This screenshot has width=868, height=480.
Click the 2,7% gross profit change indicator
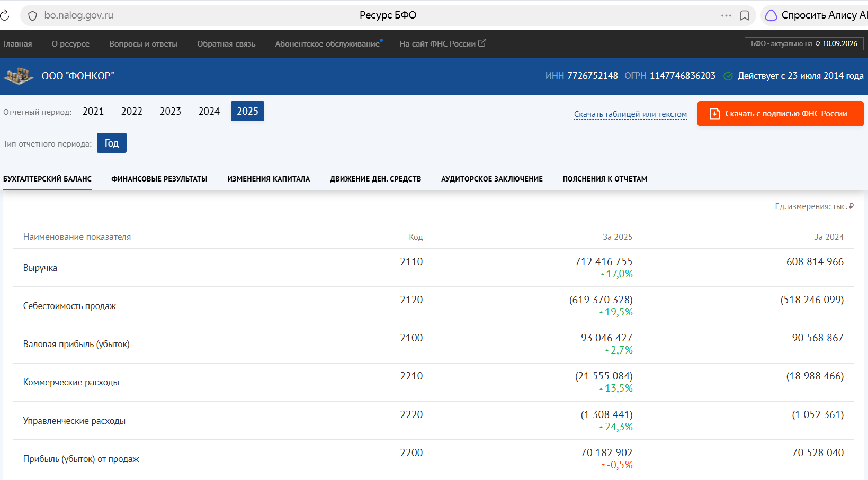coord(619,350)
